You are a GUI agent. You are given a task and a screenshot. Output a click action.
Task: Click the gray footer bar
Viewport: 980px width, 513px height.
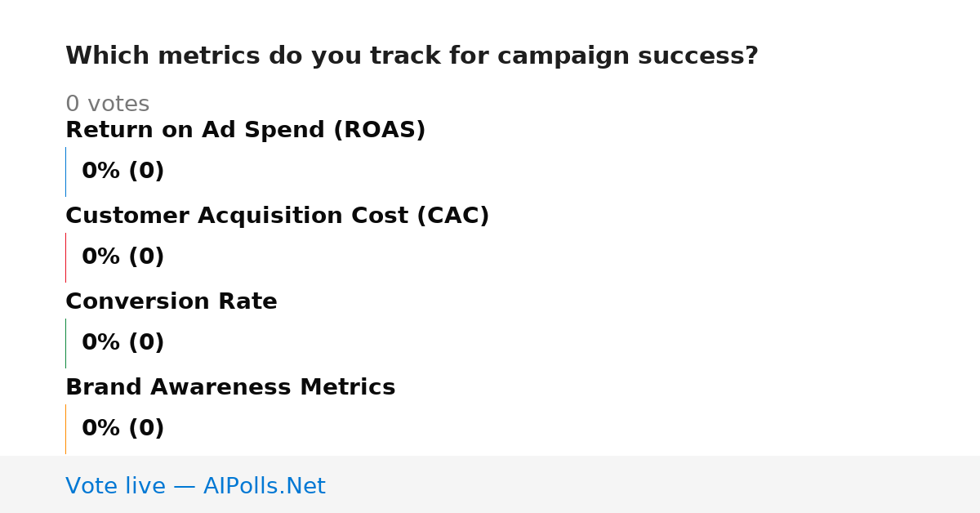tap(490, 484)
